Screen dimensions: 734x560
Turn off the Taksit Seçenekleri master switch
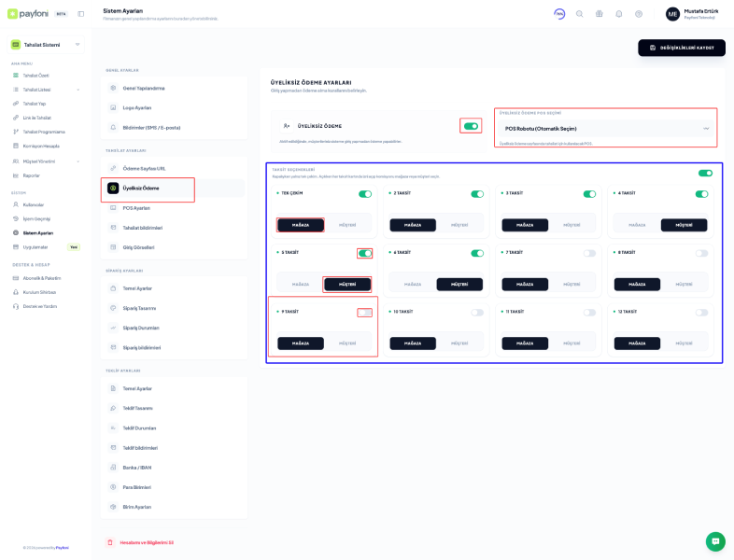[x=705, y=173]
